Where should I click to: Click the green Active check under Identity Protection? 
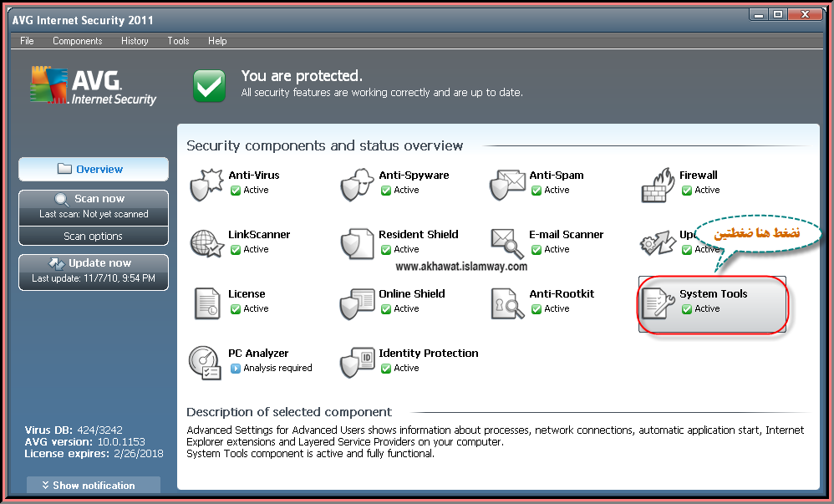click(x=385, y=369)
